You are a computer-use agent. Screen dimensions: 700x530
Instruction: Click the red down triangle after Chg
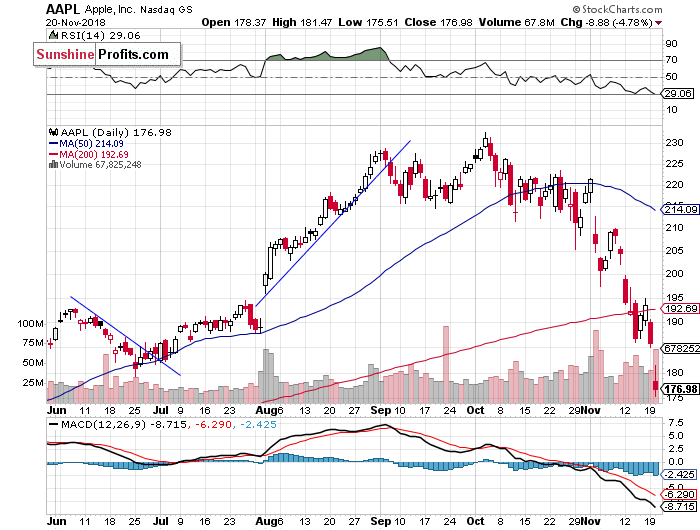[659, 23]
